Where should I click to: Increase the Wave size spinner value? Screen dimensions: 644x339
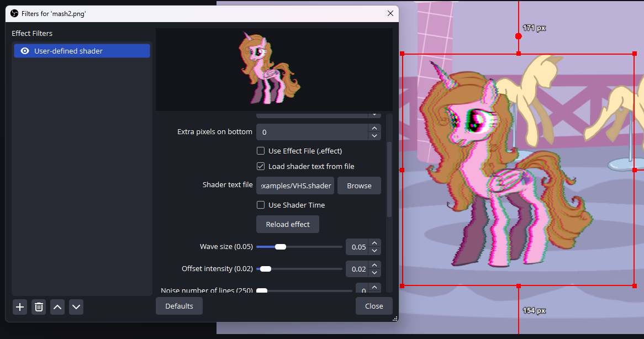coord(374,243)
